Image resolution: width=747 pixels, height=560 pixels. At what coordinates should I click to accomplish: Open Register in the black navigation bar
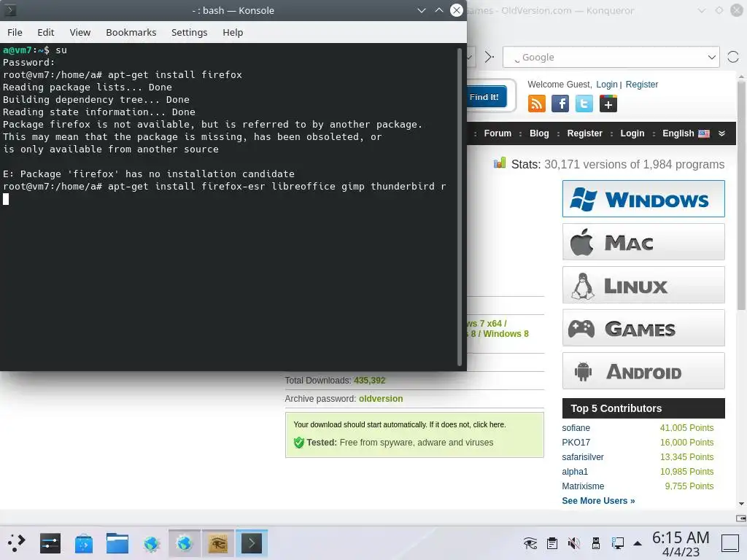tap(584, 133)
